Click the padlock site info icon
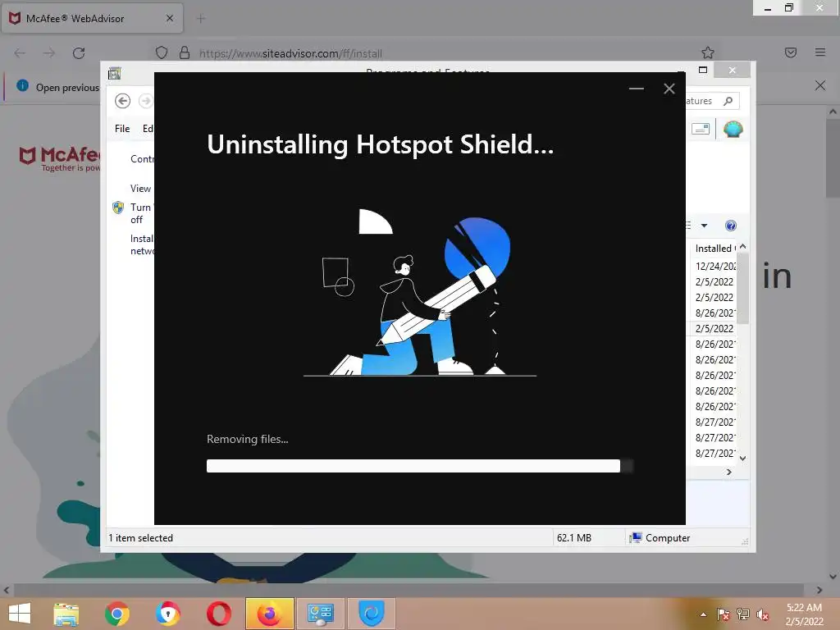 coord(185,52)
